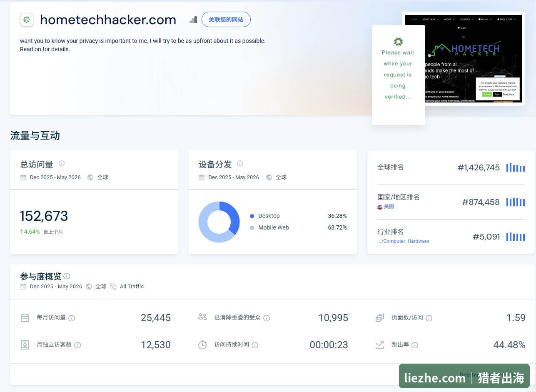
Task: Click the info icon beside 页面数/访问
Action: pyautogui.click(x=429, y=318)
